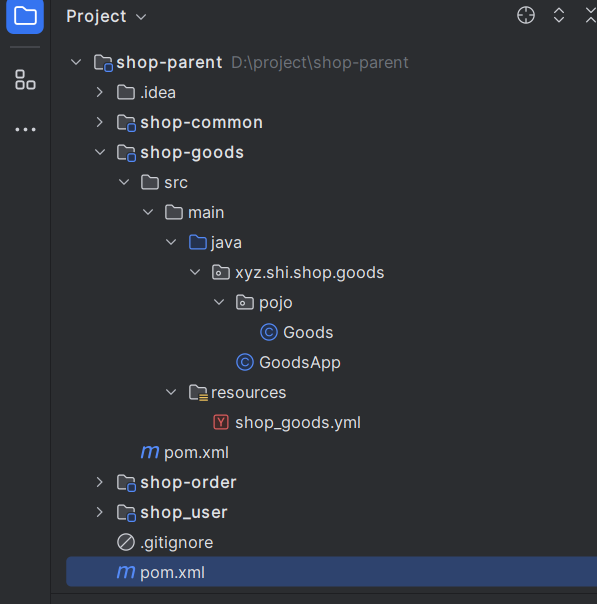Screen dimensions: 597x604
Task: Collapse the pojo package
Action: 219,302
